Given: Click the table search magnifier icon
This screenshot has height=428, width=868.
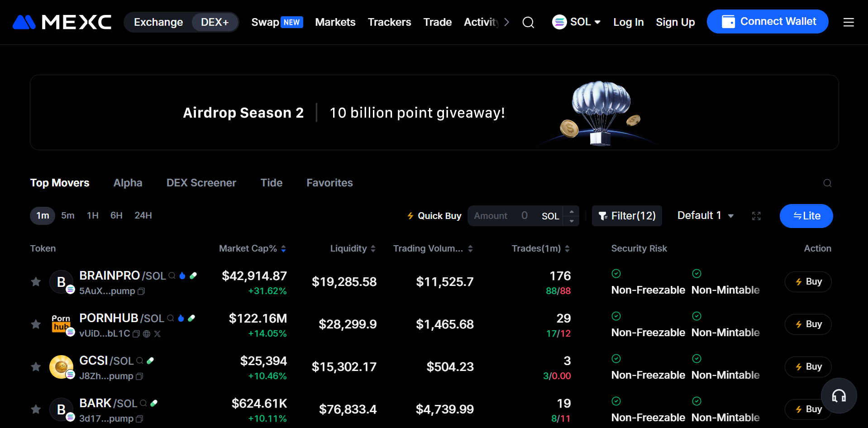Looking at the screenshot, I should coord(827,183).
